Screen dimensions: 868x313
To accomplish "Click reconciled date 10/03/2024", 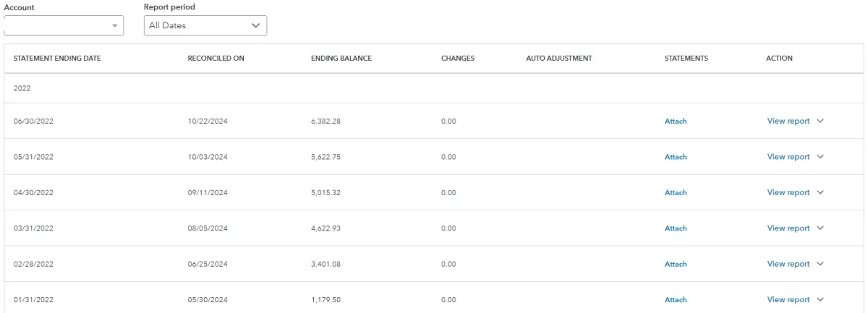I will [208, 157].
